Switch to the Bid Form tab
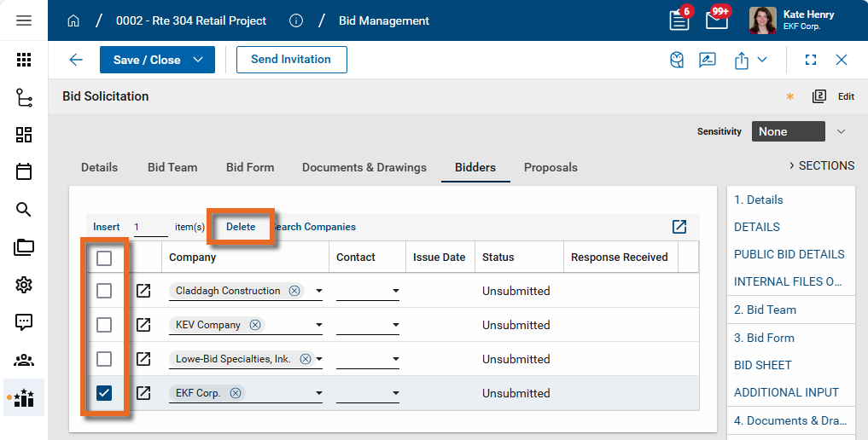Image resolution: width=868 pixels, height=440 pixels. pyautogui.click(x=250, y=167)
